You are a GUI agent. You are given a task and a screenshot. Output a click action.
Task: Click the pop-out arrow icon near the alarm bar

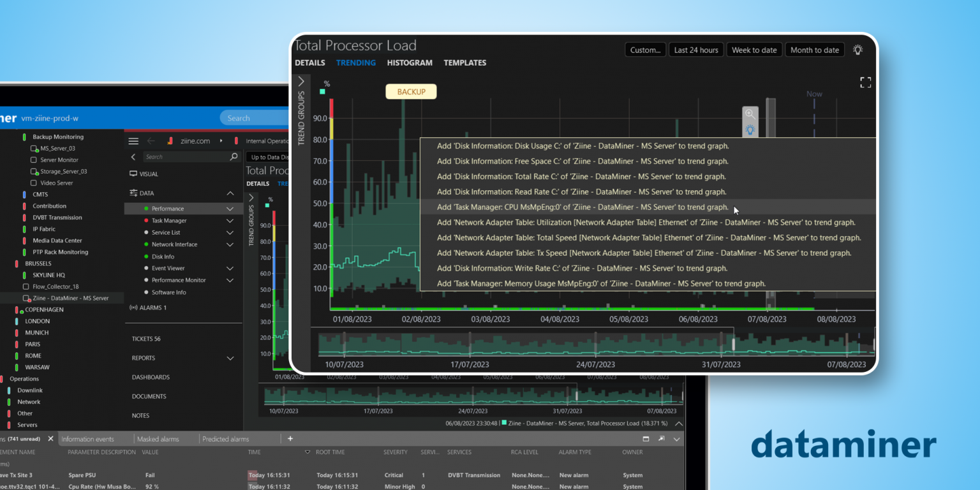[662, 439]
